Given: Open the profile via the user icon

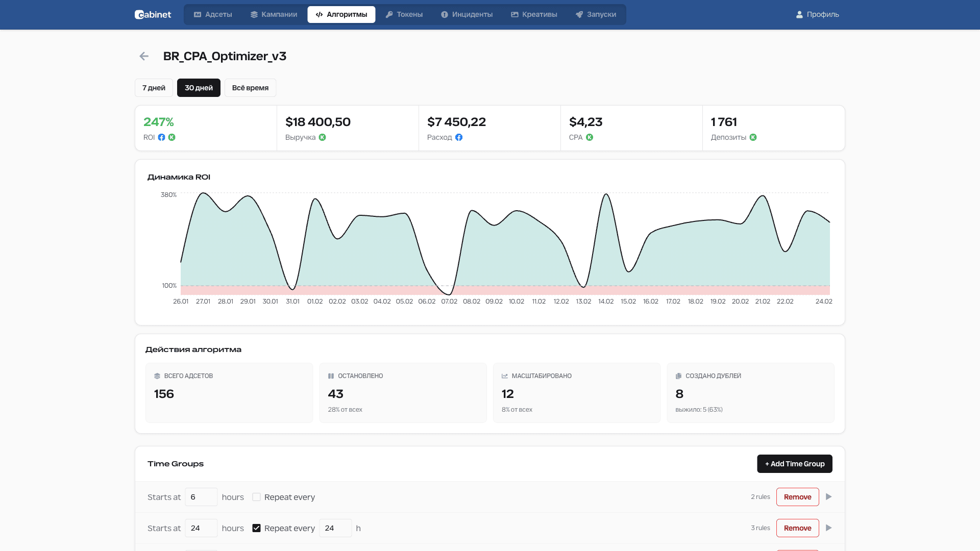Looking at the screenshot, I should [x=799, y=14].
